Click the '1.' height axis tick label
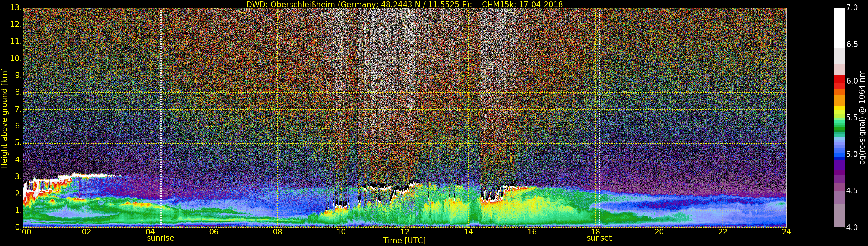This screenshot has height=246, width=868. pos(18,210)
